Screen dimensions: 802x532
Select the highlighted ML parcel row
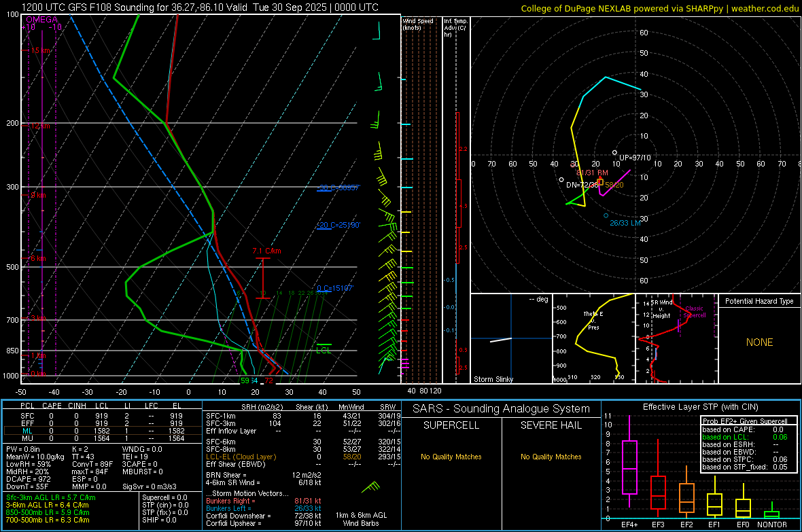click(103, 431)
